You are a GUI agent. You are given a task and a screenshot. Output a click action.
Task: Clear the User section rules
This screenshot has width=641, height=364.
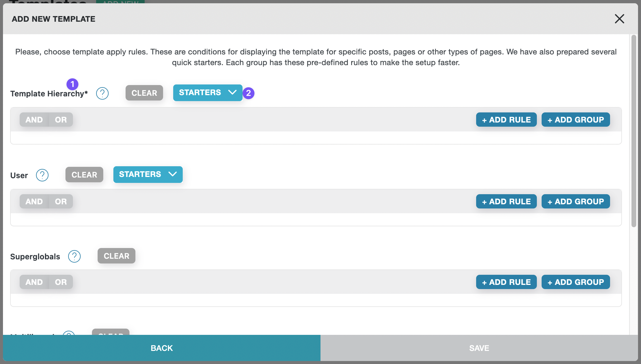(x=85, y=174)
